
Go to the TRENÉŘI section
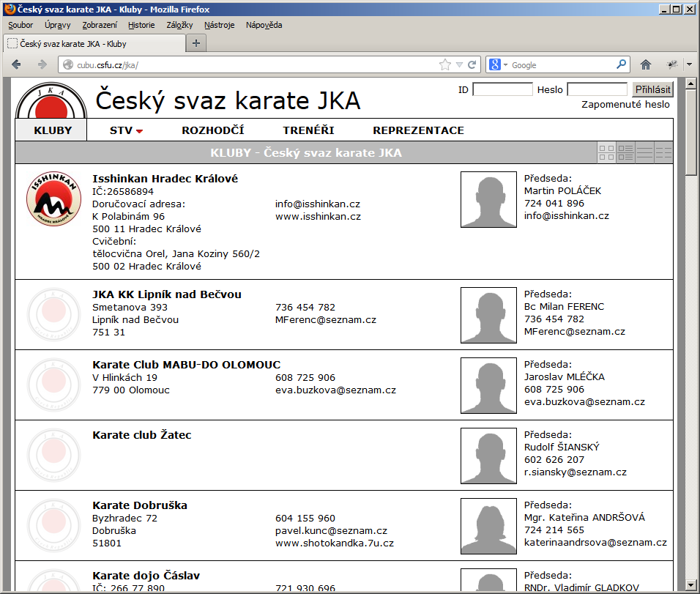308,130
